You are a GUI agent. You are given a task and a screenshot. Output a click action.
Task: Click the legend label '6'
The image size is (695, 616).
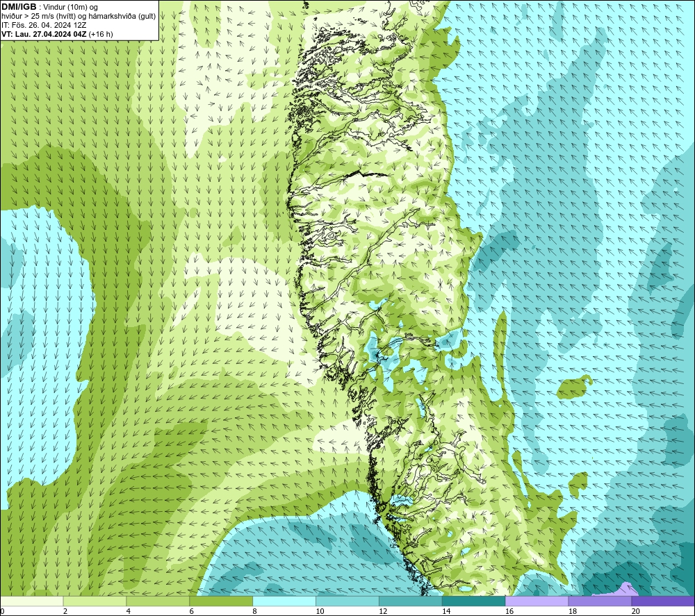(x=192, y=611)
